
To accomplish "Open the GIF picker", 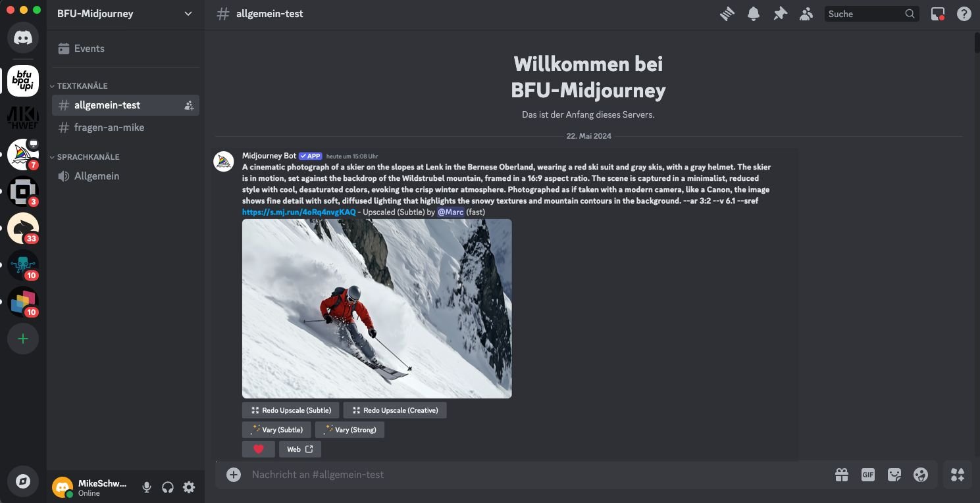I will (x=868, y=475).
